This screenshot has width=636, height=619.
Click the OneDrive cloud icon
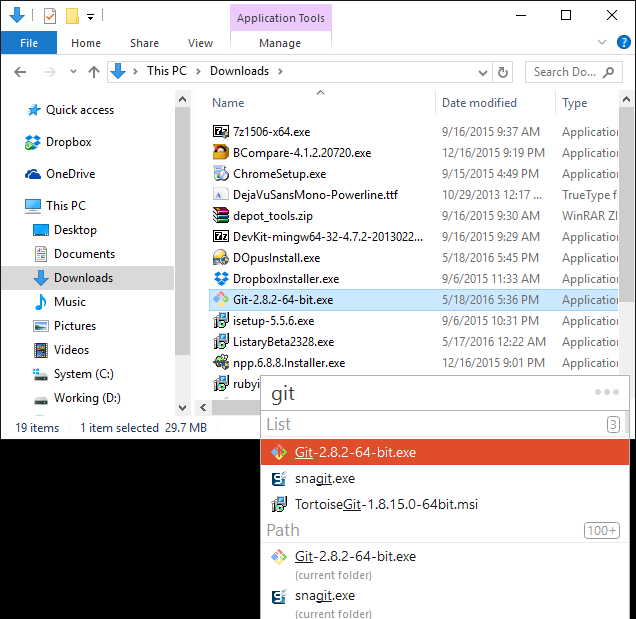pyautogui.click(x=33, y=174)
